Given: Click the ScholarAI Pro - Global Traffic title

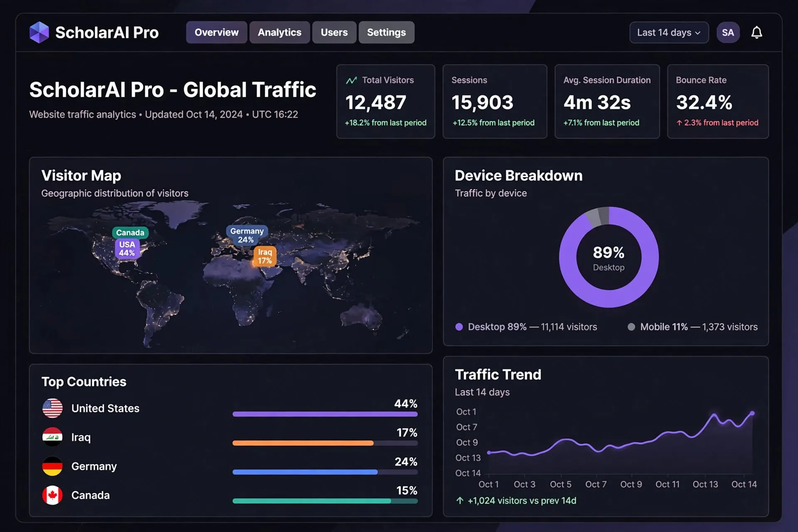Looking at the screenshot, I should click(172, 90).
